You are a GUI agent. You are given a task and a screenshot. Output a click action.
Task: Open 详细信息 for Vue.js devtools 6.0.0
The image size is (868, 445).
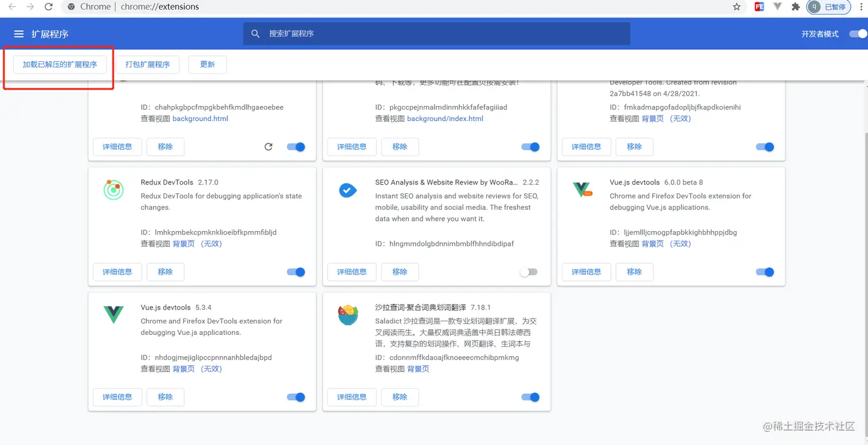pos(586,272)
